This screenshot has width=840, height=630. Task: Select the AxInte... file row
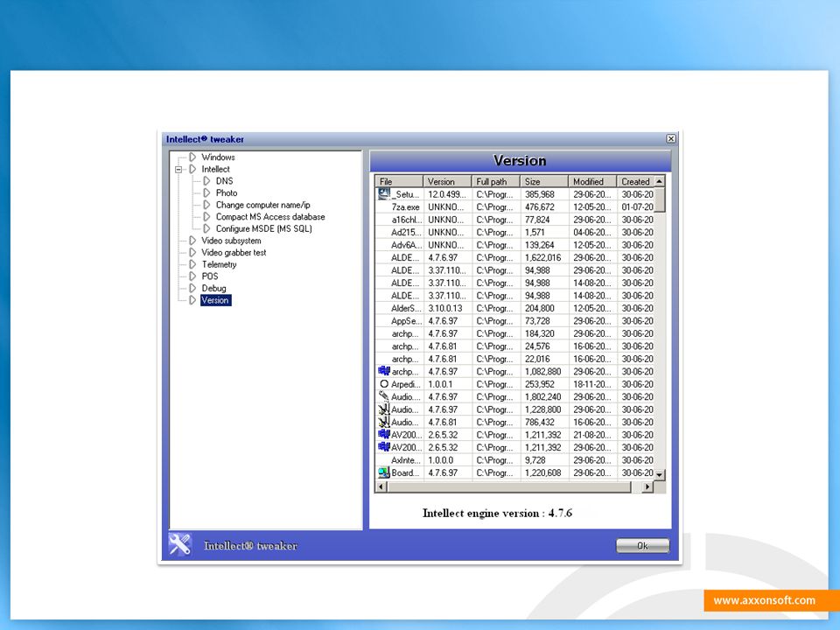[x=514, y=460]
